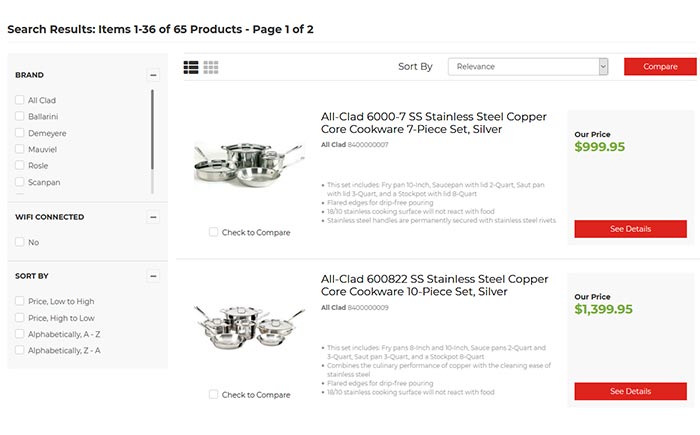The height and width of the screenshot is (435, 700).
Task: See Details for the 10-Piece Set
Action: (630, 391)
